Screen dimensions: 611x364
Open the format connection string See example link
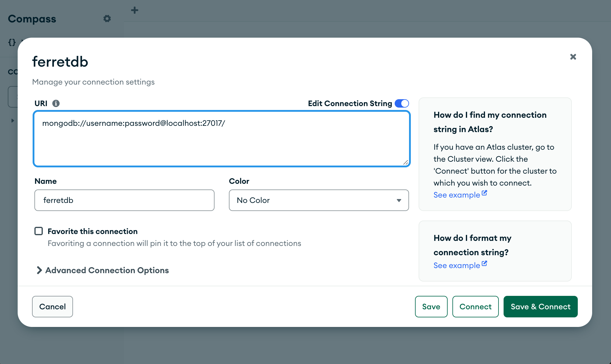456,265
